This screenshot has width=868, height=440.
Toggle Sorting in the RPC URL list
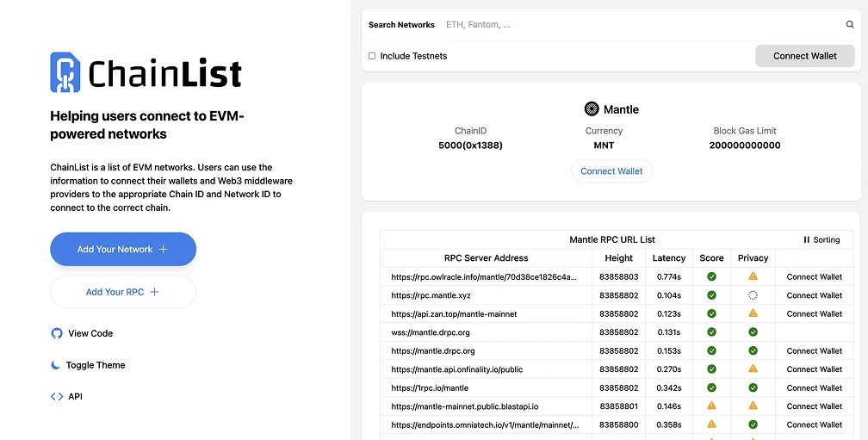coord(821,239)
